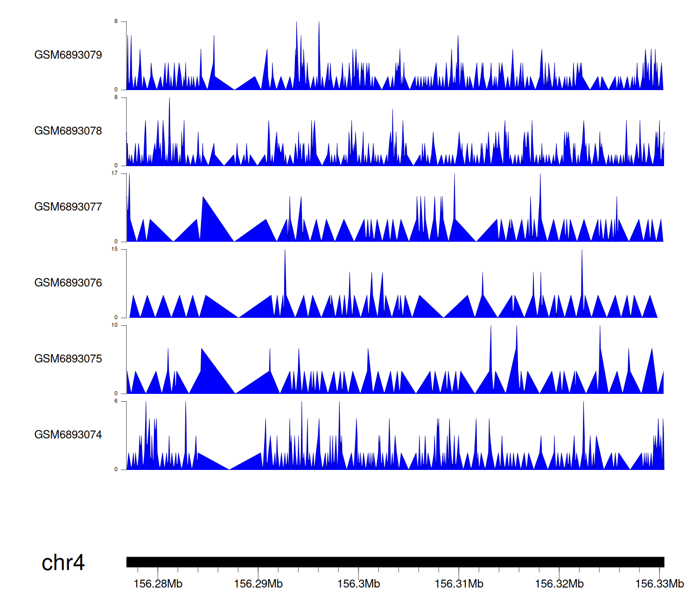Screen dimensions: 700x616
Task: Click the GSM6893075 track name
Action: click(x=68, y=359)
